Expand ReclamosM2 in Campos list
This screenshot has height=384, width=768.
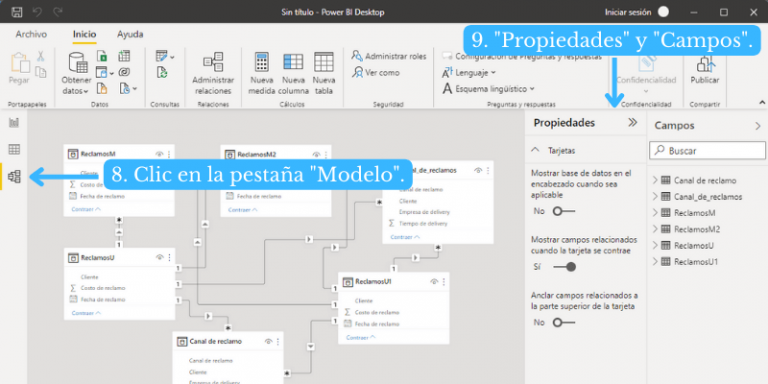(655, 229)
